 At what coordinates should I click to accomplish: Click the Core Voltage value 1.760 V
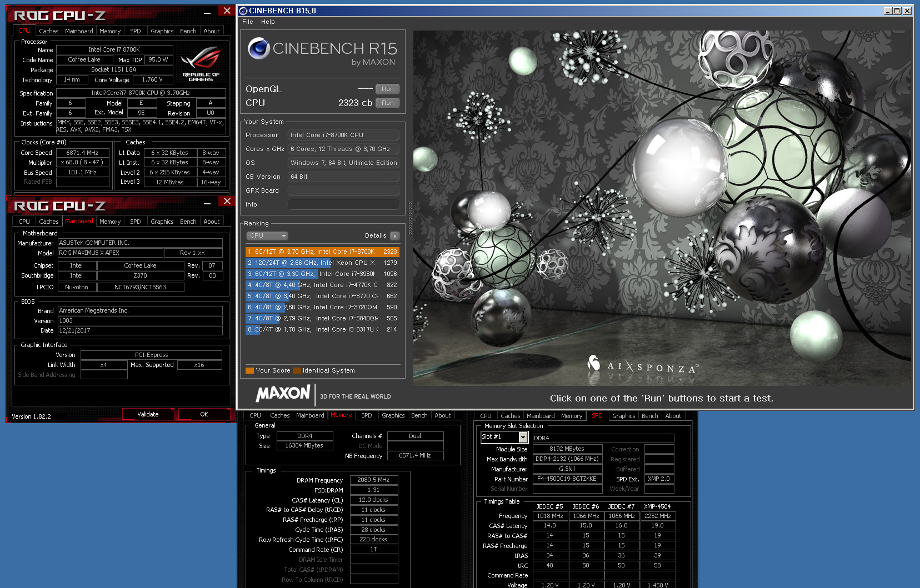(152, 79)
